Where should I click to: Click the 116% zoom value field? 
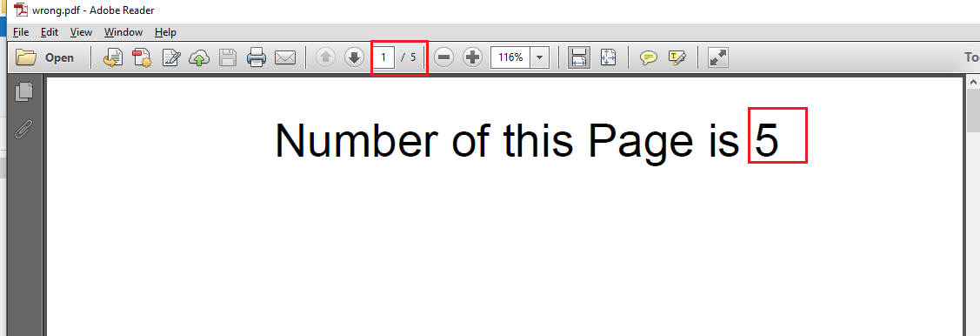(510, 57)
